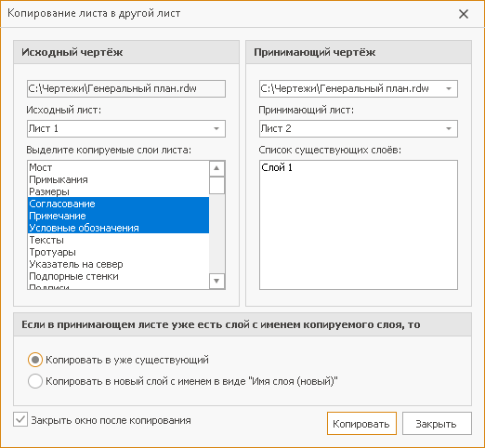Click the source drawing file path field

(x=126, y=89)
